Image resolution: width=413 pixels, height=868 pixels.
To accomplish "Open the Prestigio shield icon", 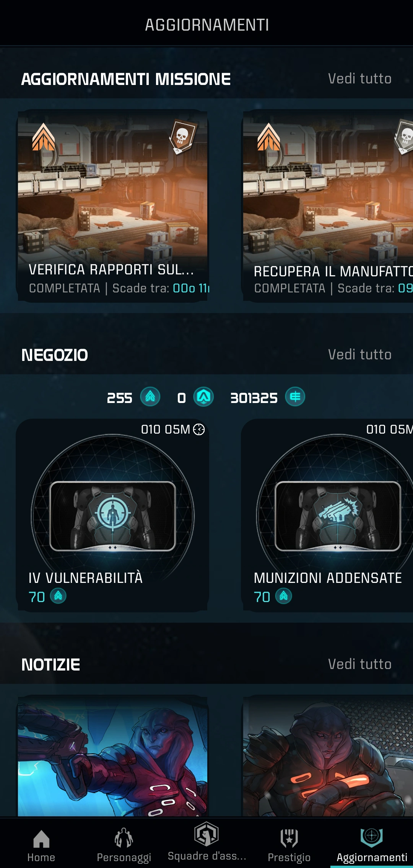I will (289, 838).
